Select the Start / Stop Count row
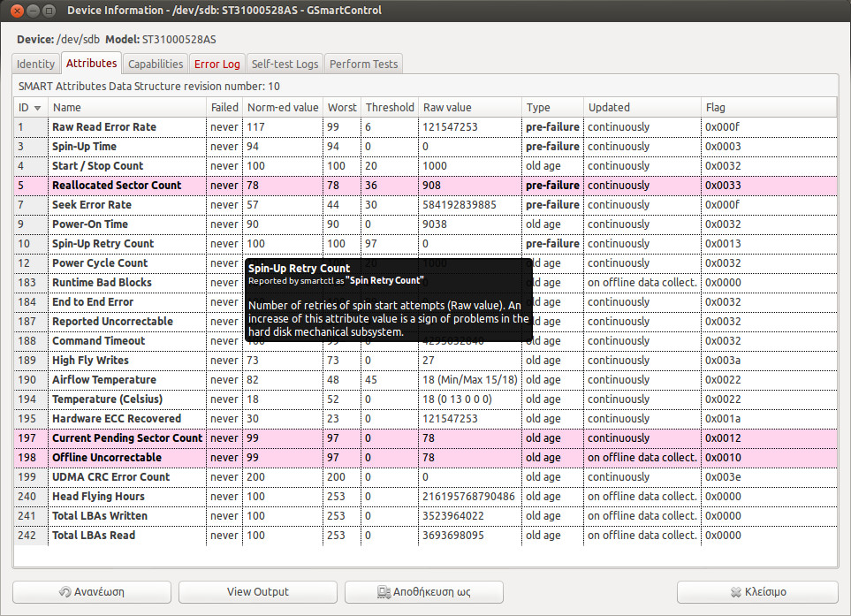851x616 pixels. (426, 166)
